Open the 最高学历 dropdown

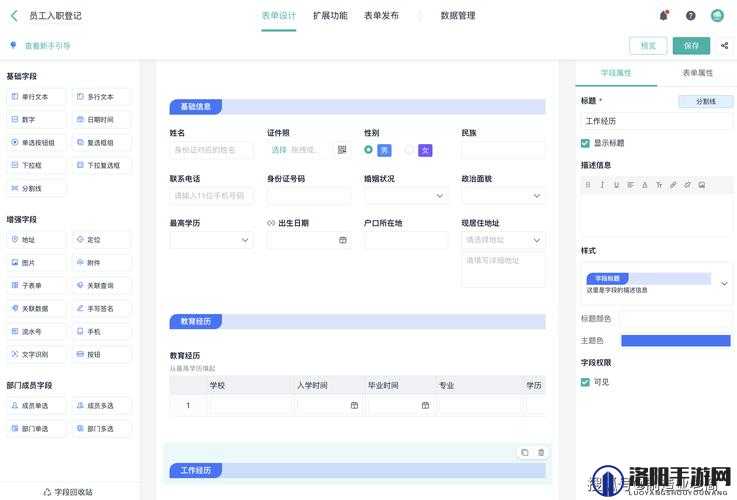pyautogui.click(x=211, y=240)
